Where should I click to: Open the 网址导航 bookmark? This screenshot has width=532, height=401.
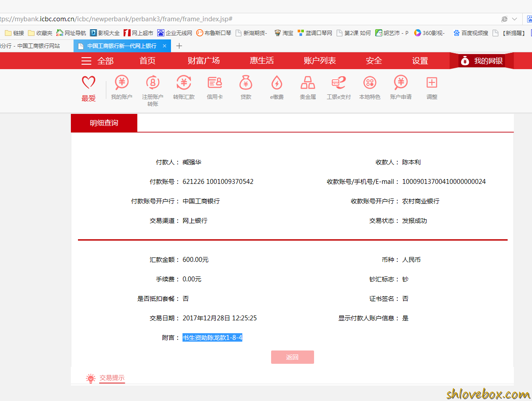point(71,33)
